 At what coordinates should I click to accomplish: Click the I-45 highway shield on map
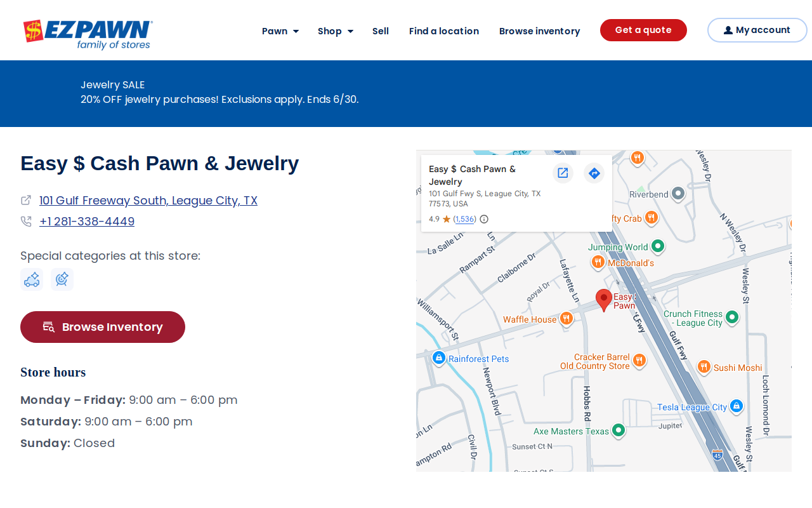click(x=717, y=455)
